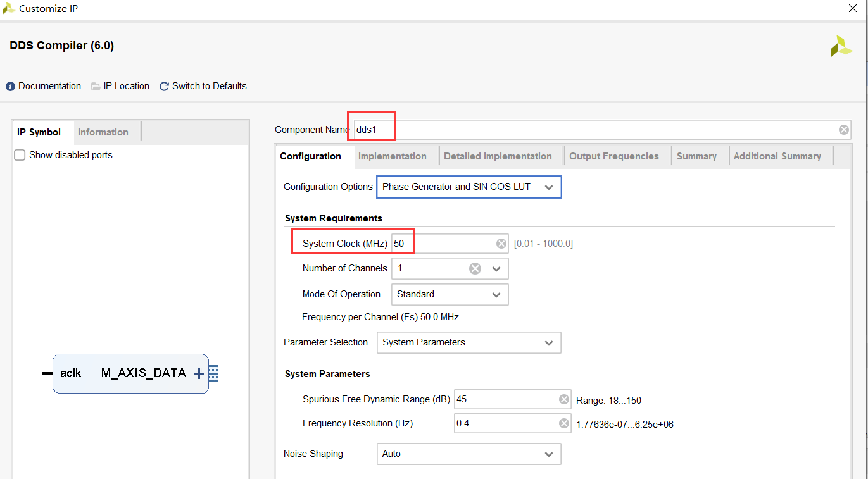Clear the System Clock value
The height and width of the screenshot is (479, 868).
[501, 244]
